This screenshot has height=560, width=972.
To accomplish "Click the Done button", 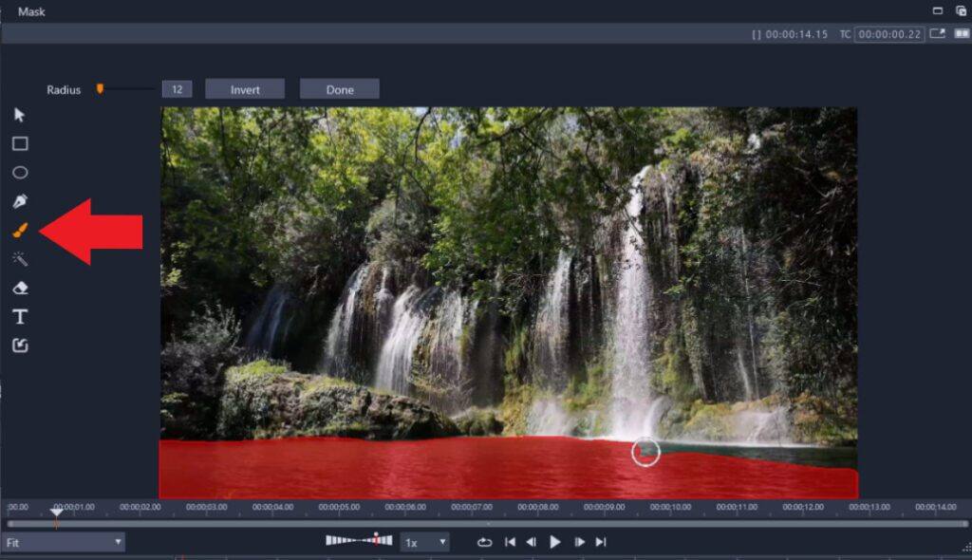I will click(x=339, y=88).
